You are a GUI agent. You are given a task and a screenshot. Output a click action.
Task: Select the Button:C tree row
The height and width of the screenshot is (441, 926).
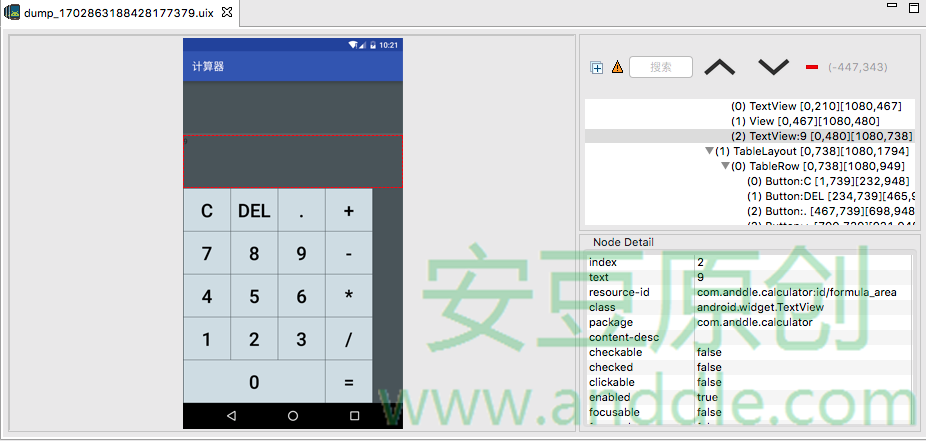[x=830, y=181]
